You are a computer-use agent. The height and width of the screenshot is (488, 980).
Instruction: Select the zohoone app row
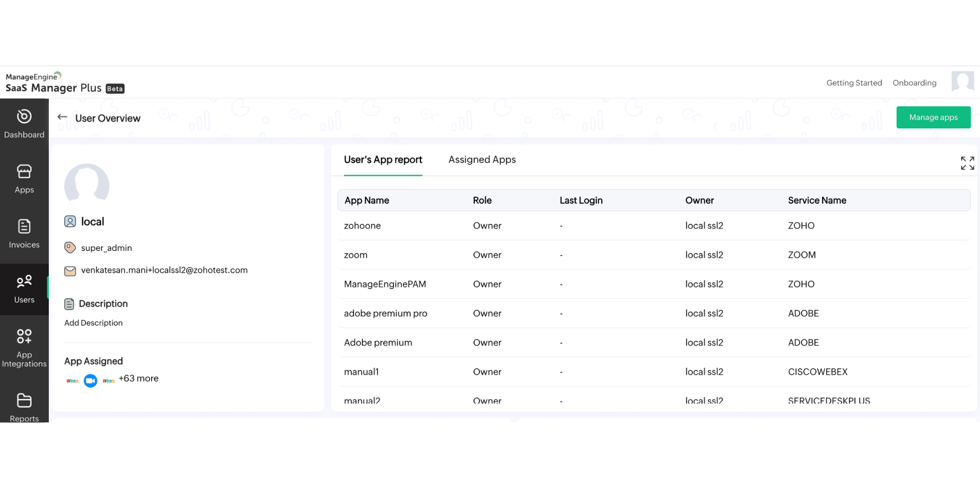click(x=654, y=226)
